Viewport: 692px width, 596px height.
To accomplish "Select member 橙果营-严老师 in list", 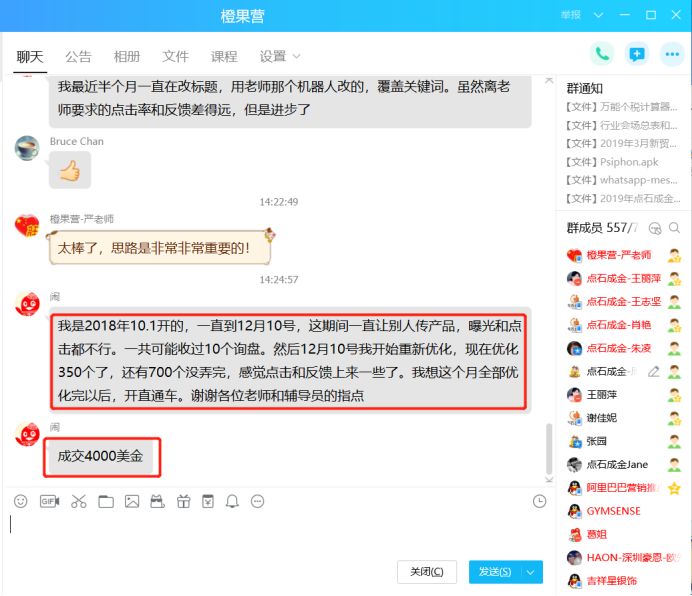I will point(623,255).
